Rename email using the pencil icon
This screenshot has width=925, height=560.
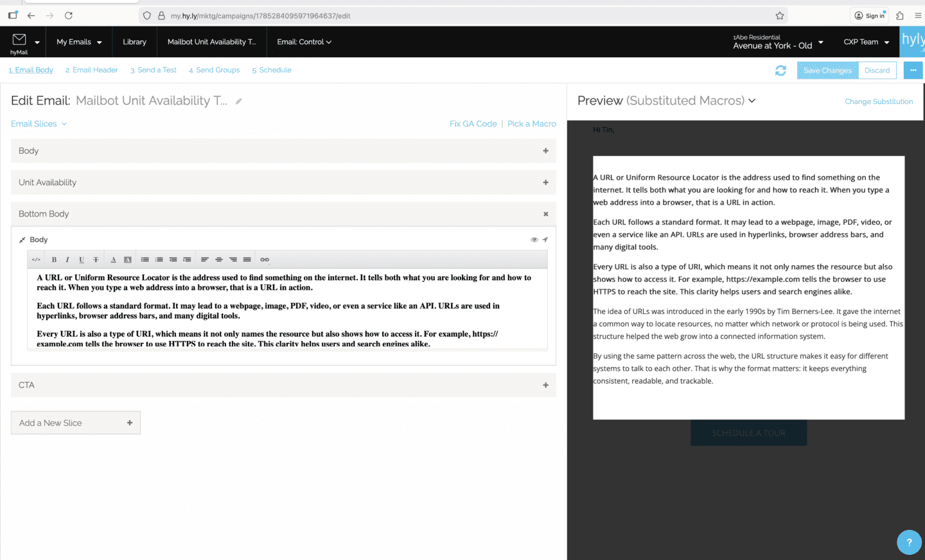pos(238,101)
